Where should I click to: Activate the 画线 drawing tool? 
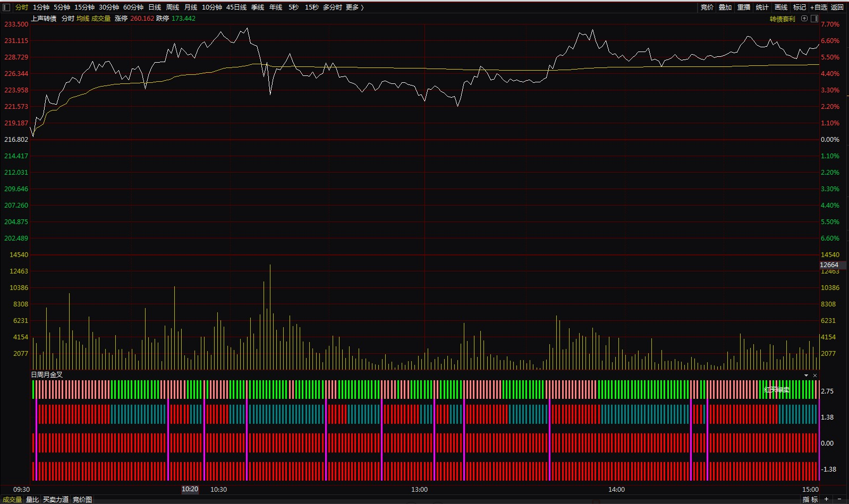click(x=781, y=7)
